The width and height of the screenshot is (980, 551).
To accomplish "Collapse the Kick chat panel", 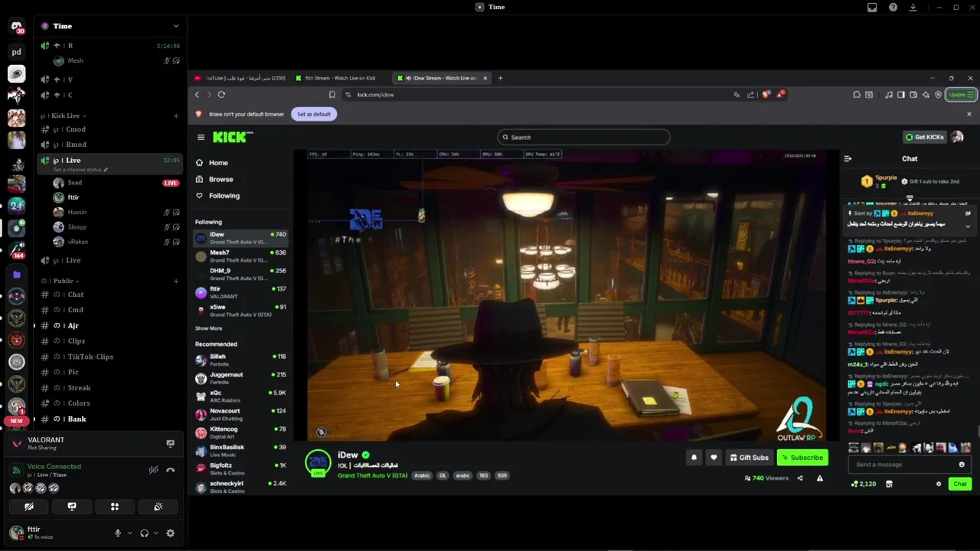I will click(848, 159).
